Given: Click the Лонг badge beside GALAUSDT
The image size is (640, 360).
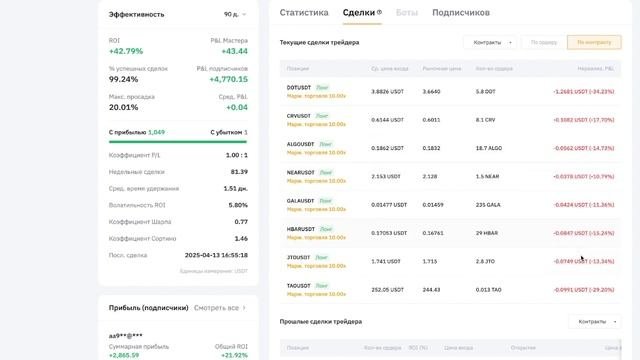Looking at the screenshot, I should tap(325, 201).
